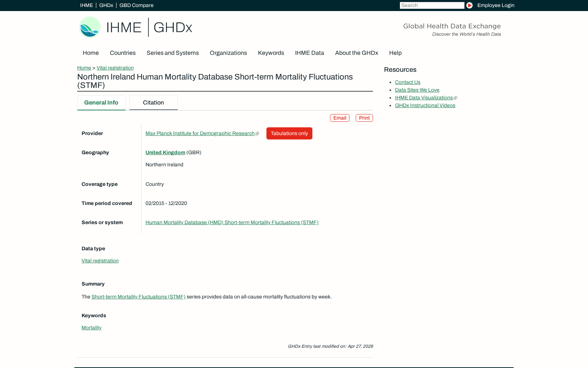
Task: Open the IHME Data menu item
Action: click(309, 53)
